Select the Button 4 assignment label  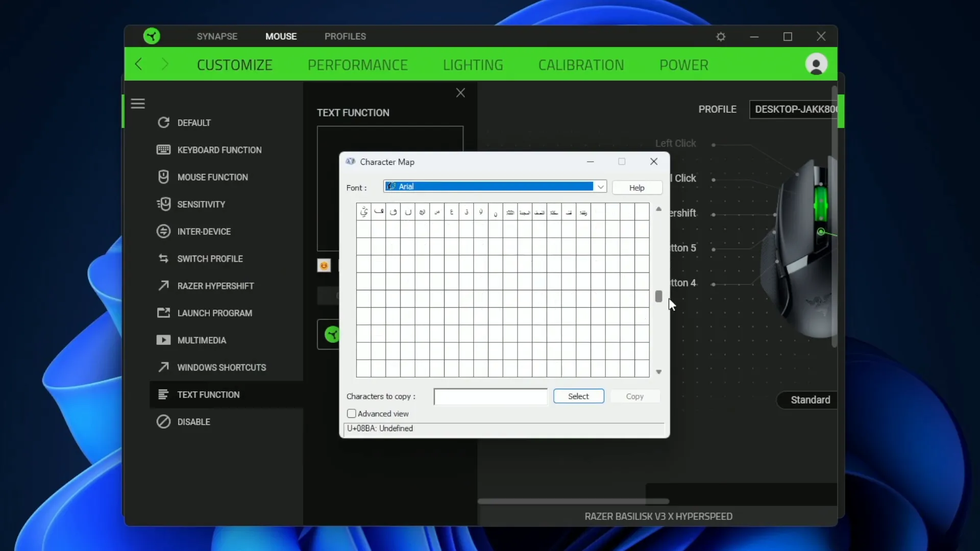click(x=683, y=283)
